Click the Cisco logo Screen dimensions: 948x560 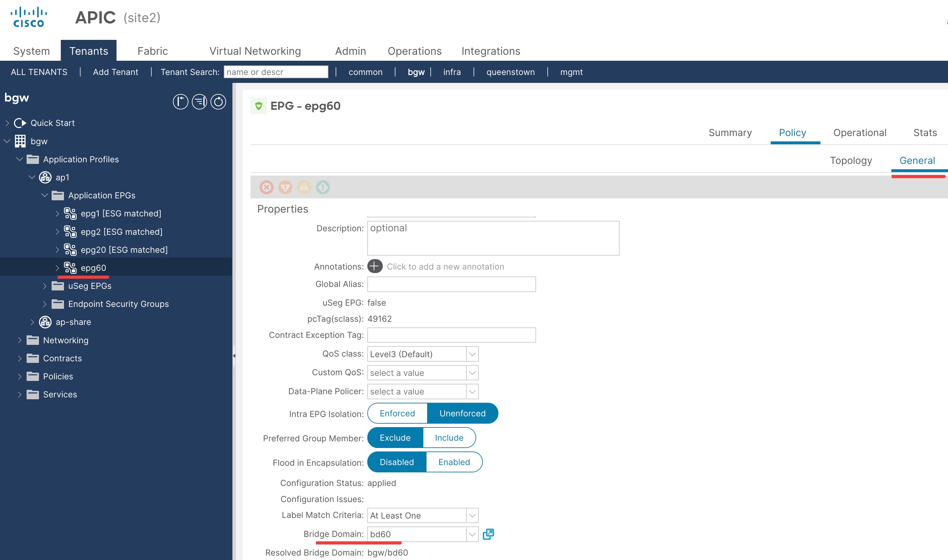pyautogui.click(x=29, y=17)
